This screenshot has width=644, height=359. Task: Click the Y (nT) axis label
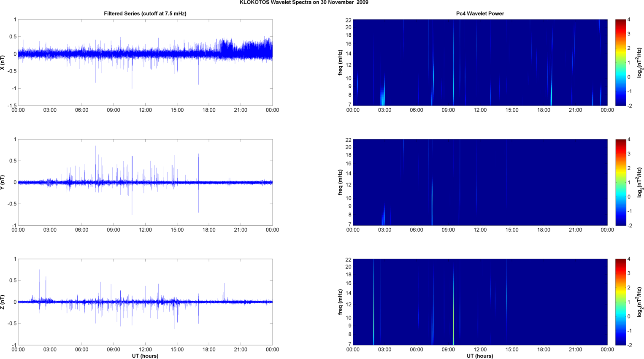click(x=3, y=182)
